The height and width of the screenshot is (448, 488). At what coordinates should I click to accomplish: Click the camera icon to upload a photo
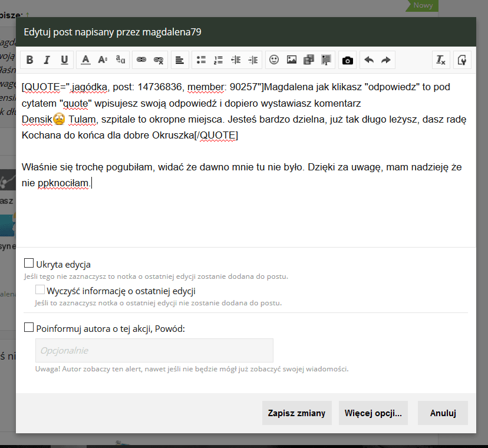coord(348,60)
